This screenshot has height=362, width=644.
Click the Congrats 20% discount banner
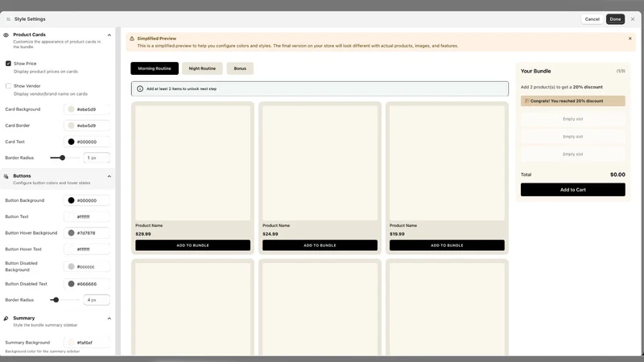coord(573,101)
